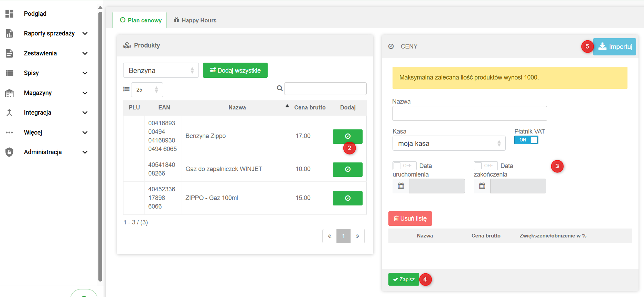Screen dimensions: 644x297
Task: Add ZIPPO - Gaz 100ml to prices
Action: (x=347, y=198)
